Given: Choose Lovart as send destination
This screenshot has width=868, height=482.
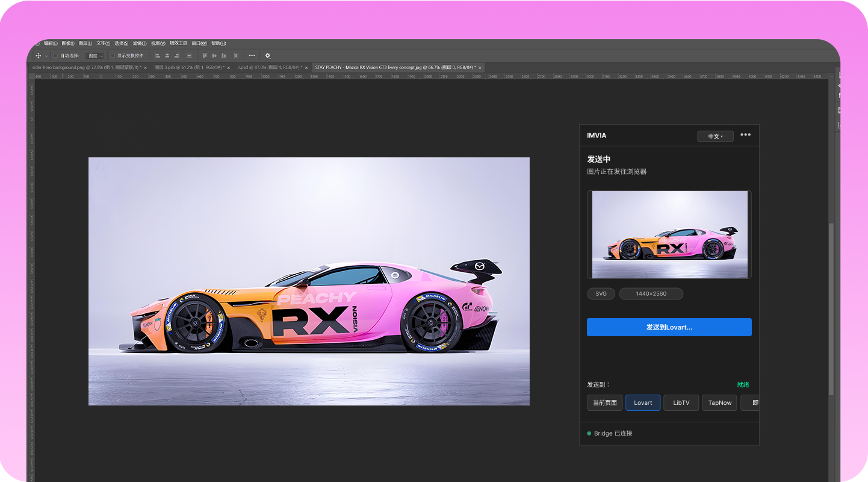Looking at the screenshot, I should coord(643,402).
